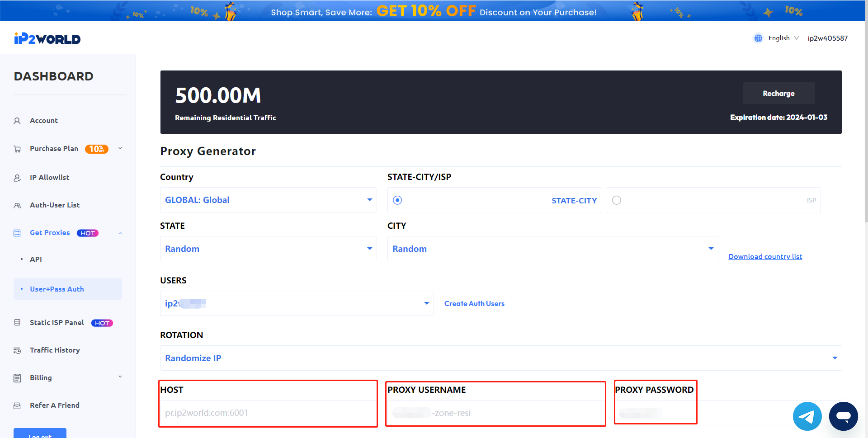Click the Auth-User List people icon
This screenshot has width=868, height=438.
pos(17,205)
